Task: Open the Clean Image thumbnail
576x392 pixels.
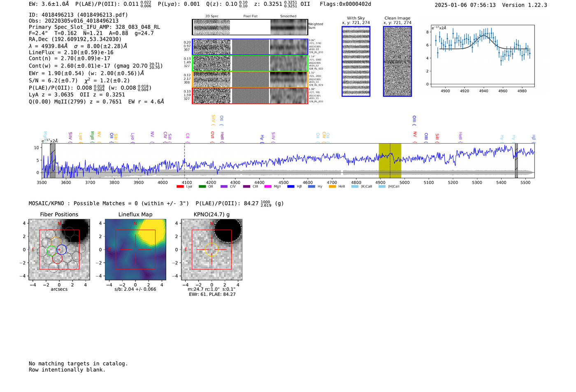Action: click(x=397, y=61)
